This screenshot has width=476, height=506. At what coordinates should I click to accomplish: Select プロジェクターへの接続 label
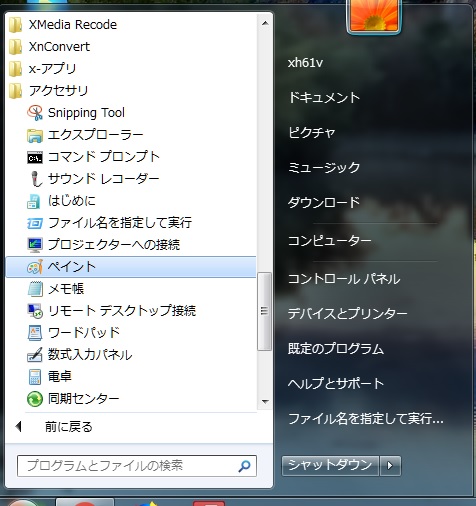114,245
